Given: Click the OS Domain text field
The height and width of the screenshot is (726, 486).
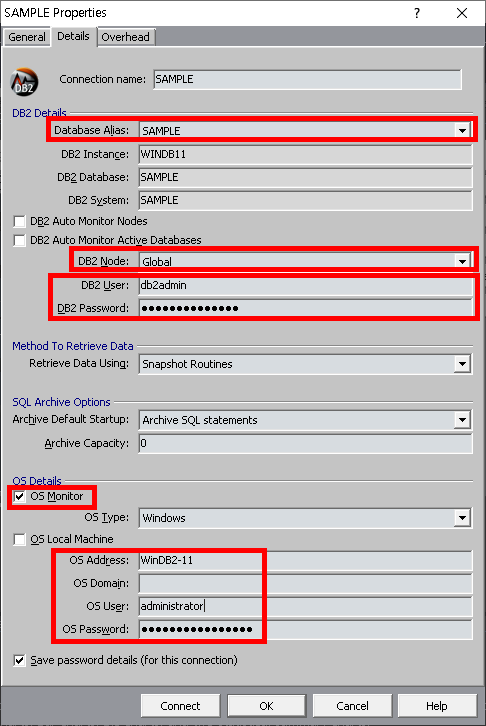Looking at the screenshot, I should (x=305, y=583).
